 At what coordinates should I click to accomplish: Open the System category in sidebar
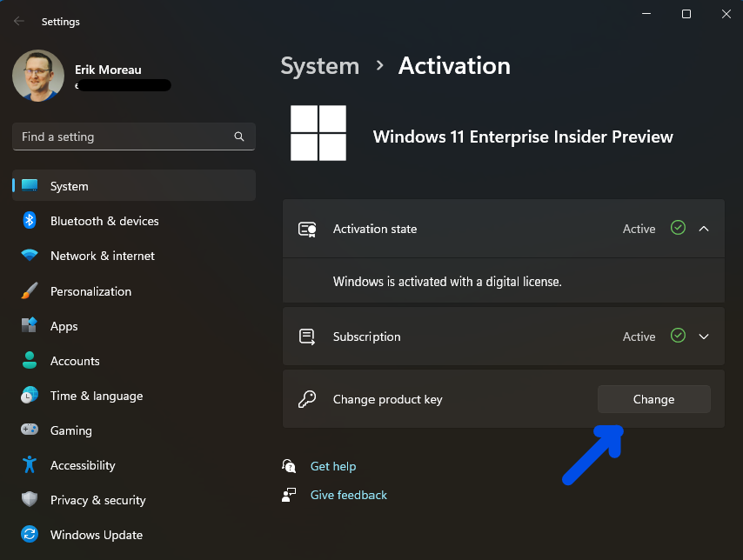(70, 186)
